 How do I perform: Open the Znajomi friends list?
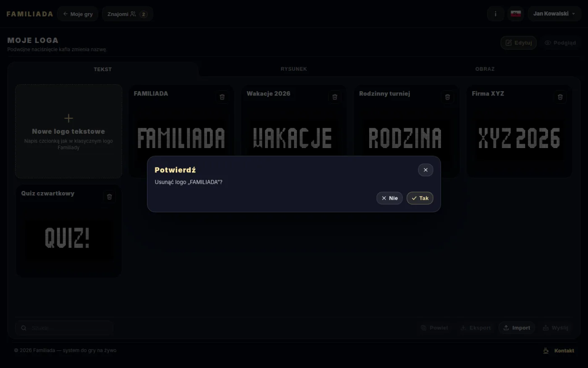127,14
